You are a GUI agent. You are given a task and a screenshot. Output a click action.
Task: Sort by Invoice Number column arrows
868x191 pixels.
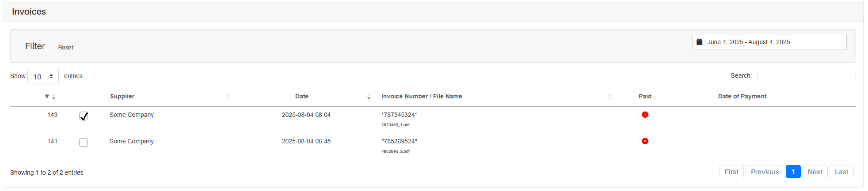click(610, 97)
